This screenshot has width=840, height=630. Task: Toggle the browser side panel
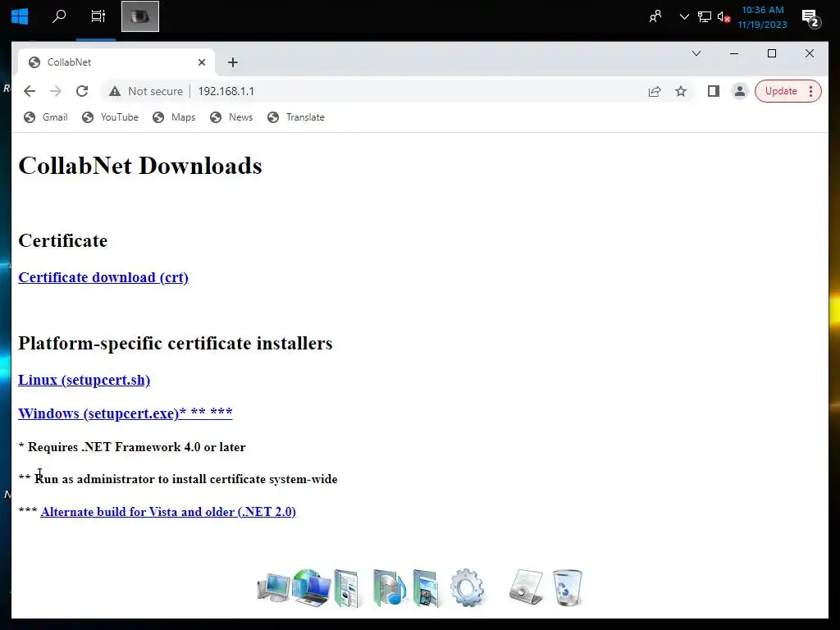click(713, 91)
